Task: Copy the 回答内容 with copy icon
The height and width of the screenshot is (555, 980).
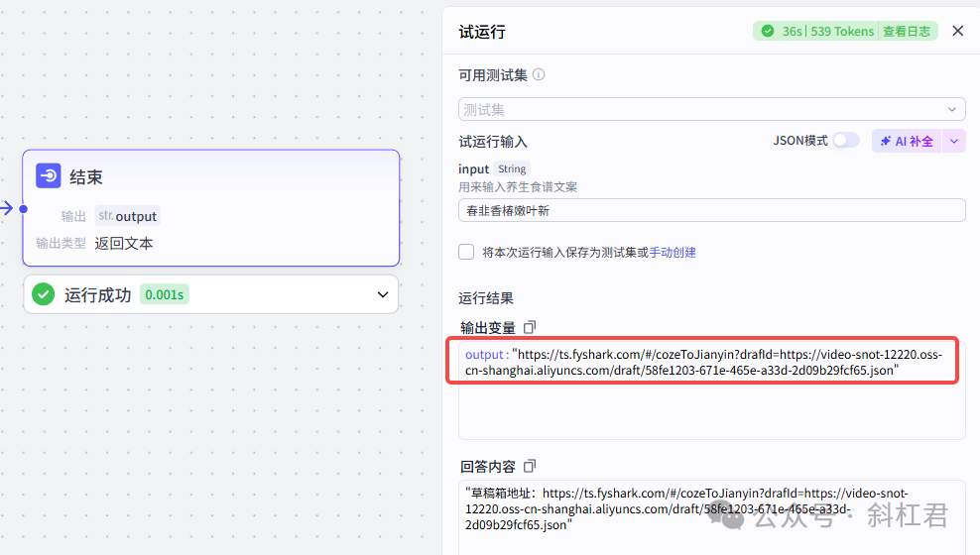Action: point(530,466)
